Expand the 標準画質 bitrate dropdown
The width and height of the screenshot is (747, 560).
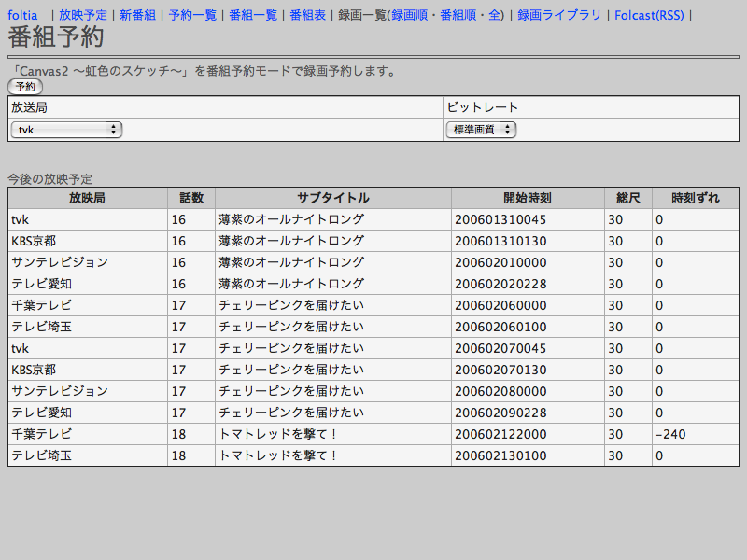click(x=481, y=130)
